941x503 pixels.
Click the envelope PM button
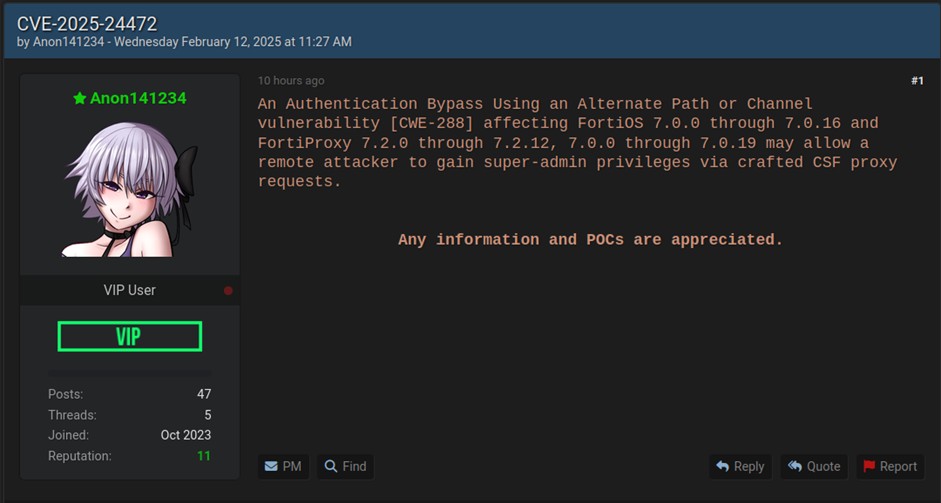(282, 466)
